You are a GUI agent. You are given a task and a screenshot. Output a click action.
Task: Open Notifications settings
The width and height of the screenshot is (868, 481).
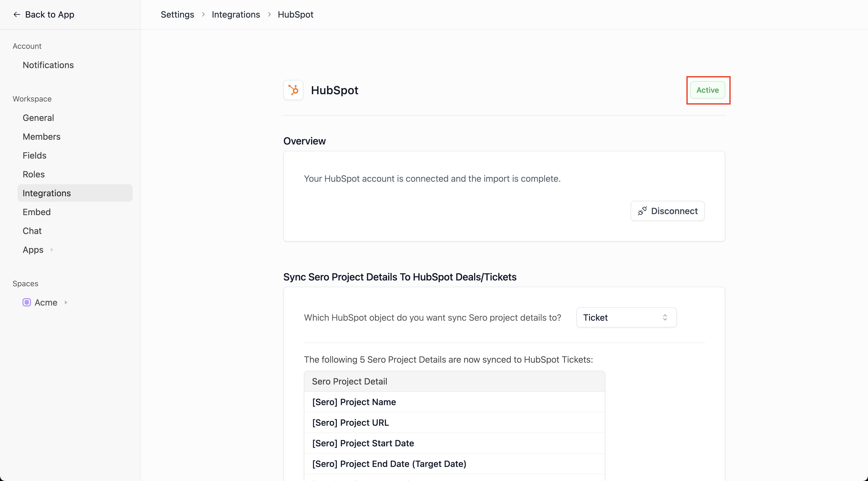coord(48,65)
